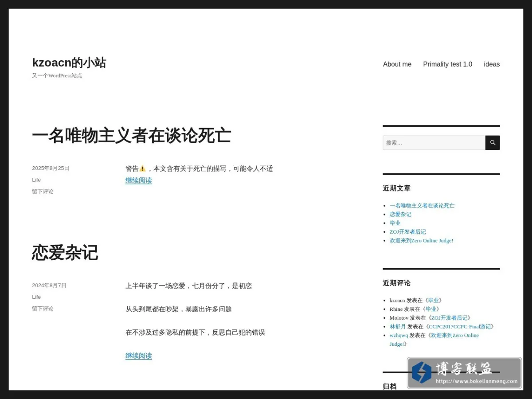Click 继续阅读 under the death post
Screen dimensions: 532x399
(x=139, y=180)
